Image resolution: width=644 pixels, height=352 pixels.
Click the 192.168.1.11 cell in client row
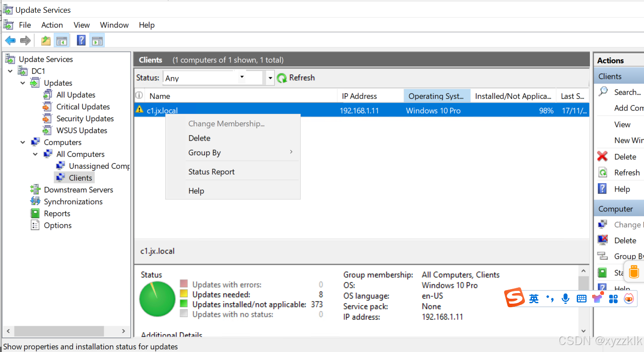point(359,110)
